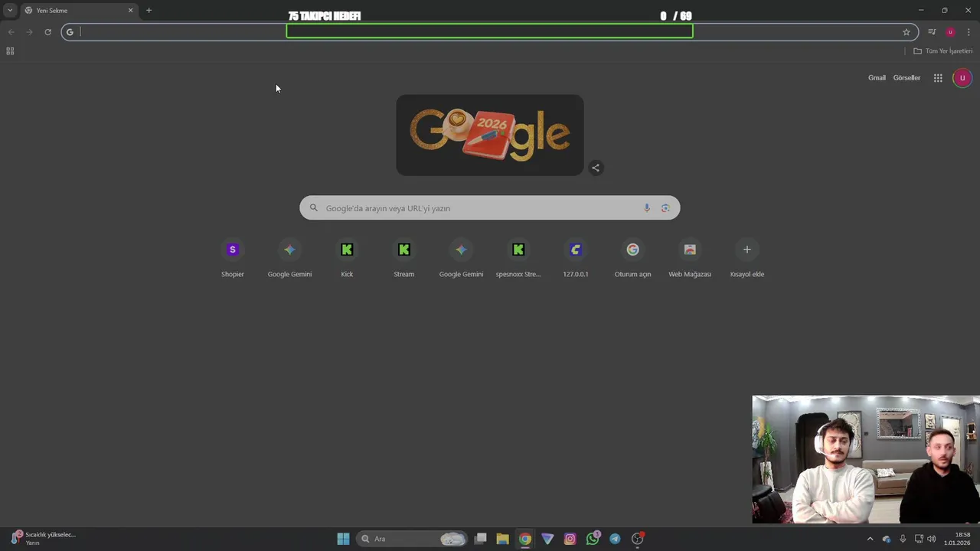Switch to Chrome on the taskbar
The height and width of the screenshot is (551, 980).
524,539
